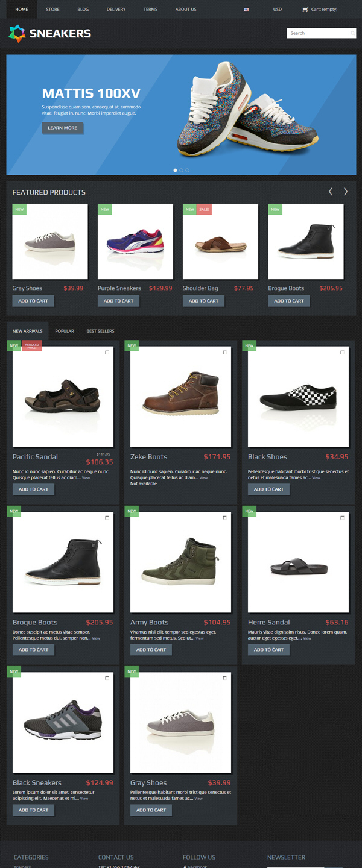
Task: Go to the Home menu item
Action: coord(22,10)
